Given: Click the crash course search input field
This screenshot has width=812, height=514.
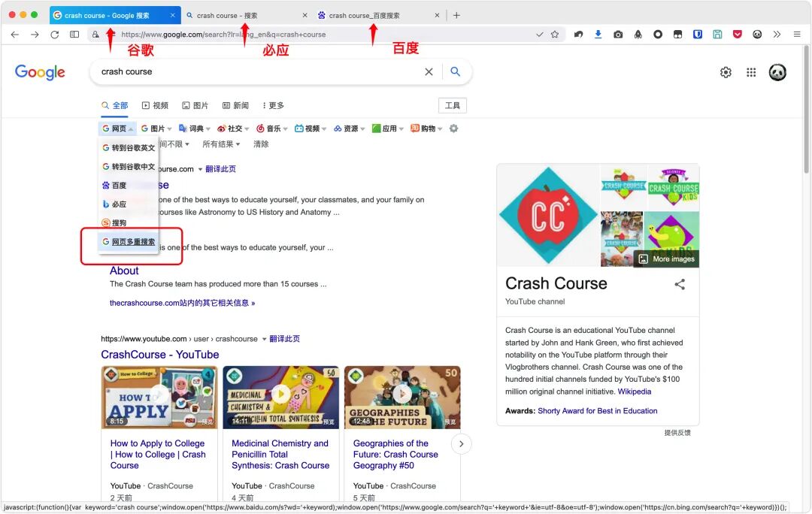Looking at the screenshot, I should [x=259, y=72].
